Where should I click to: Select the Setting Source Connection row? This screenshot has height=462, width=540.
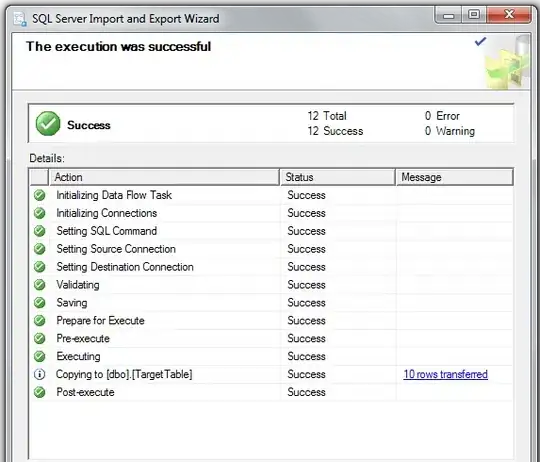point(271,249)
